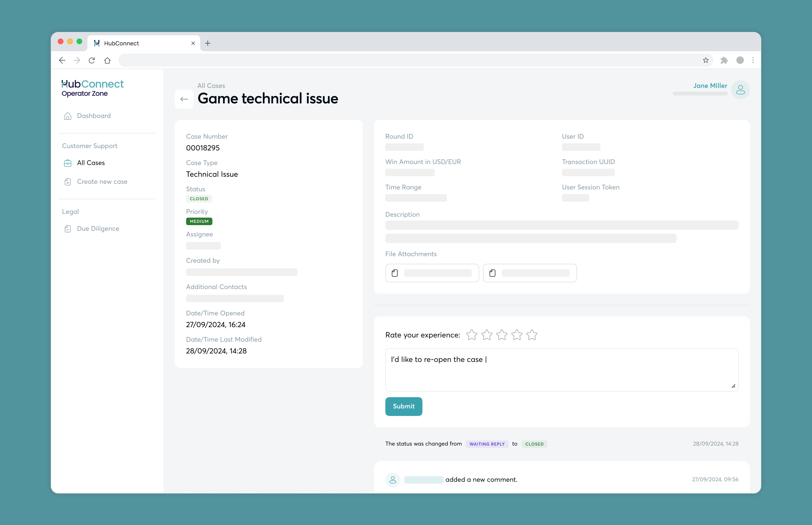
Task: Go to browser home icon
Action: point(107,60)
